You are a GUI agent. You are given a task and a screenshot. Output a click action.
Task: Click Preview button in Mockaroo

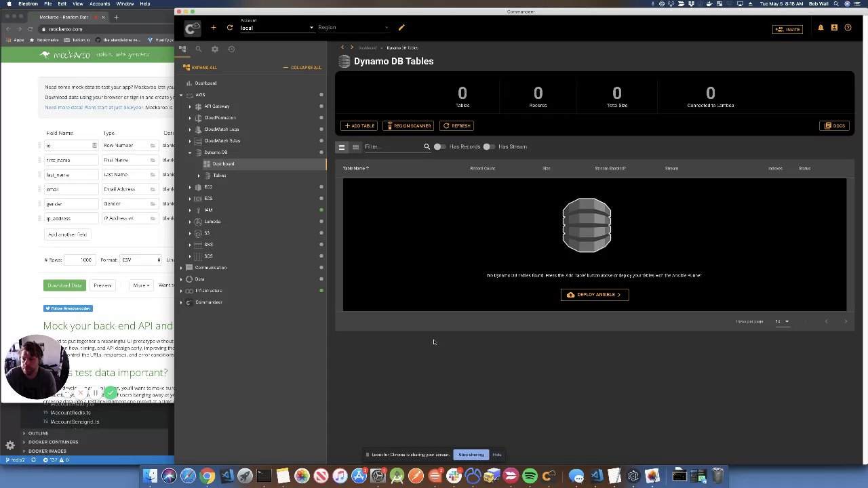[x=102, y=285]
